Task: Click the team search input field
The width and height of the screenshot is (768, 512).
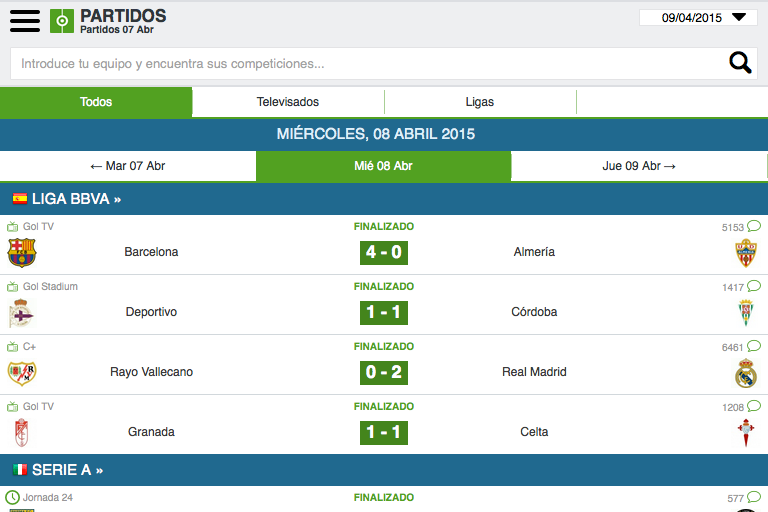Action: point(365,63)
